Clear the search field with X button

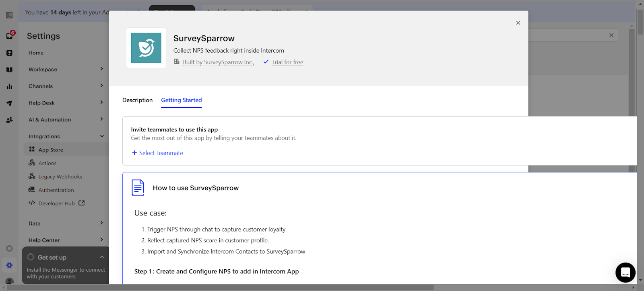click(611, 35)
